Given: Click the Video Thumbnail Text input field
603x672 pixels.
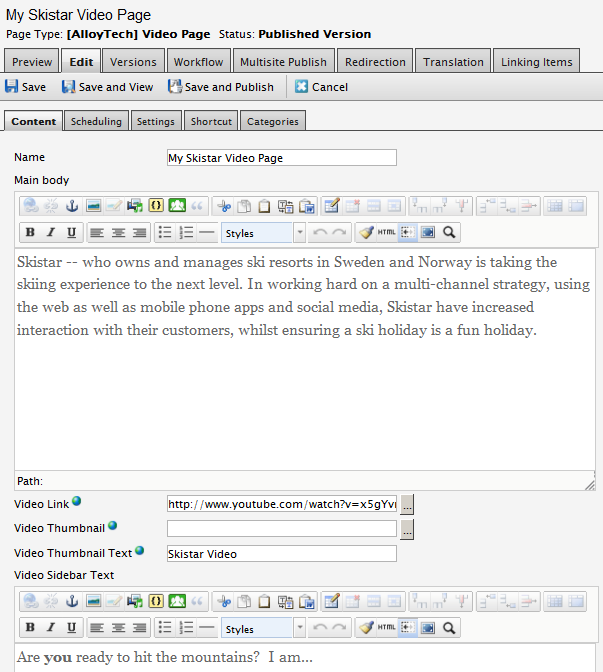Looking at the screenshot, I should tap(281, 554).
